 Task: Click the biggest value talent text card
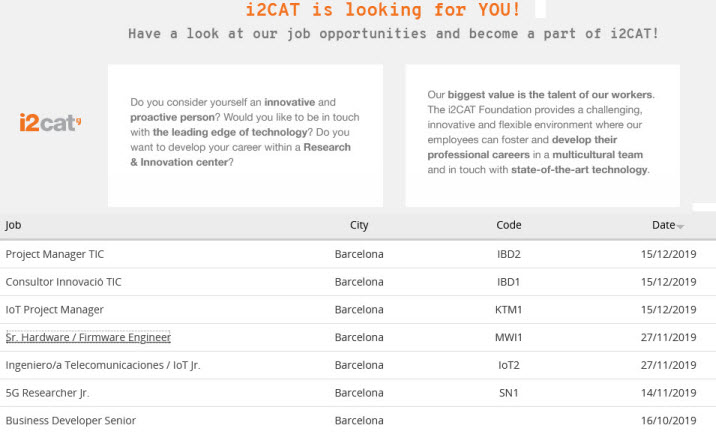point(542,136)
